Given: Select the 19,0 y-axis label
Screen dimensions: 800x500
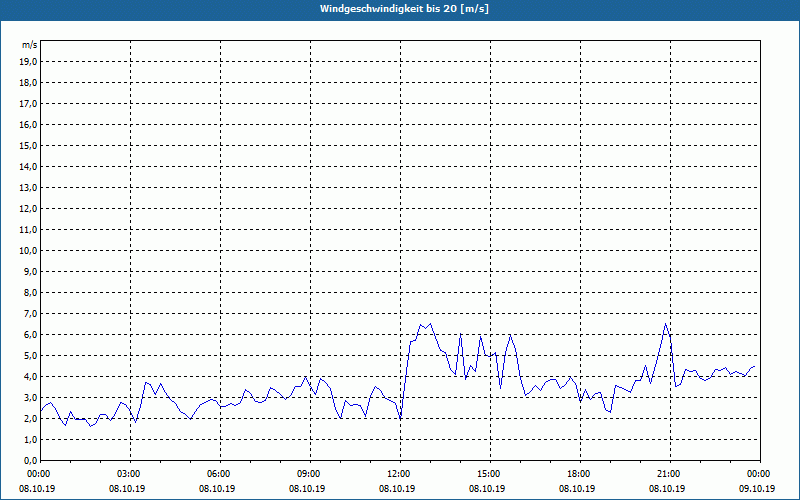Looking at the screenshot, I should pos(29,62).
